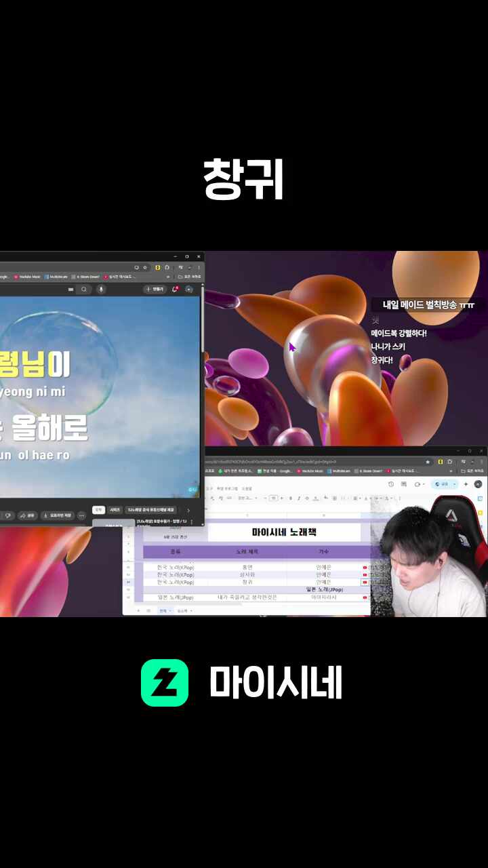488x868 pixels.
Task: Open the YouTube link icon in the 상사화 row
Action: pyautogui.click(x=365, y=574)
